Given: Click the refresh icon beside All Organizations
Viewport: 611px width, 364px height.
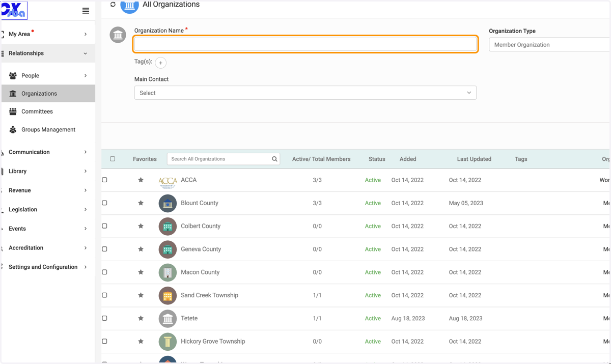Looking at the screenshot, I should tap(113, 4).
